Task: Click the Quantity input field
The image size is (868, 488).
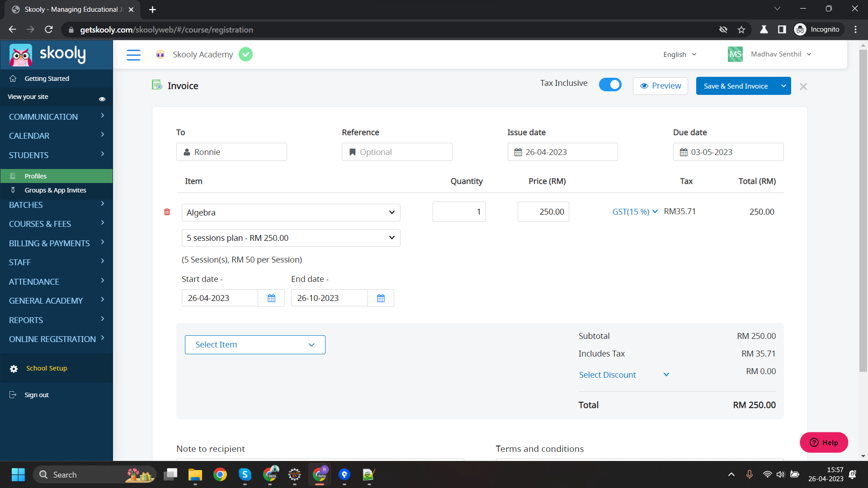Action: coord(459,211)
